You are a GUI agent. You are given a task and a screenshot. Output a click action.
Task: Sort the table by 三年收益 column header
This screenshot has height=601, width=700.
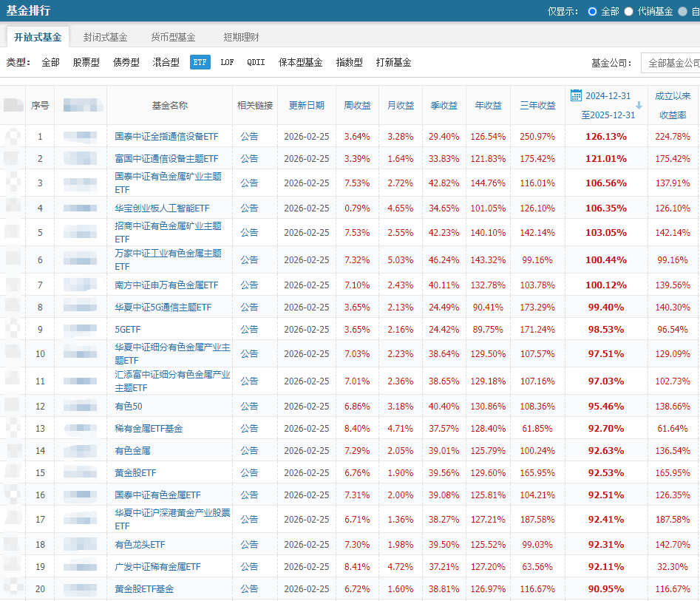tap(536, 105)
